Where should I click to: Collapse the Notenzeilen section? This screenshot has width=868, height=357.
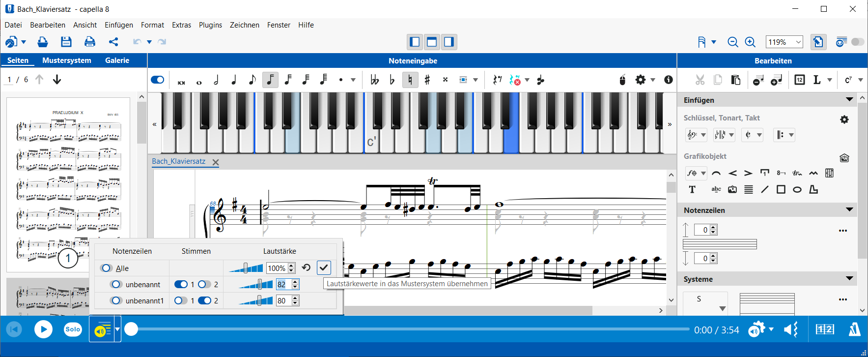[x=849, y=209]
